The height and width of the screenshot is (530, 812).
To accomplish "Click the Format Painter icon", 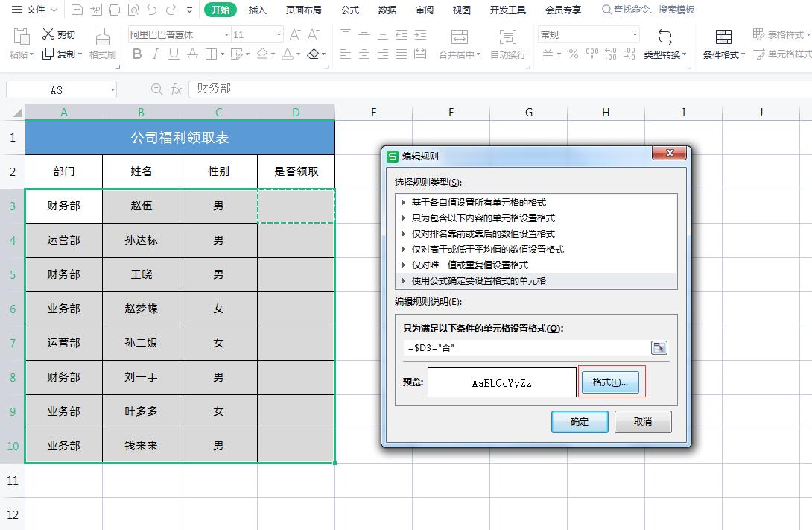I will coord(103,37).
